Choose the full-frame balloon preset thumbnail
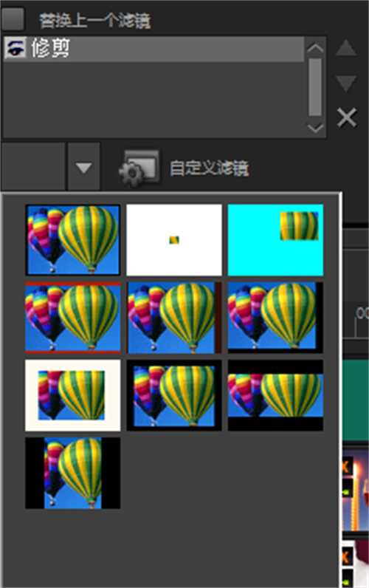This screenshot has width=369, height=588. [72, 240]
